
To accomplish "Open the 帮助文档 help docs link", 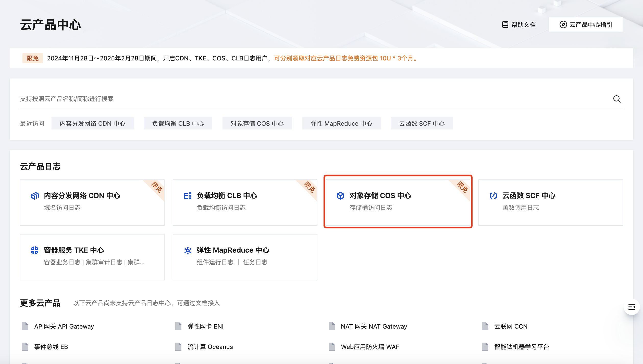I will pos(523,24).
